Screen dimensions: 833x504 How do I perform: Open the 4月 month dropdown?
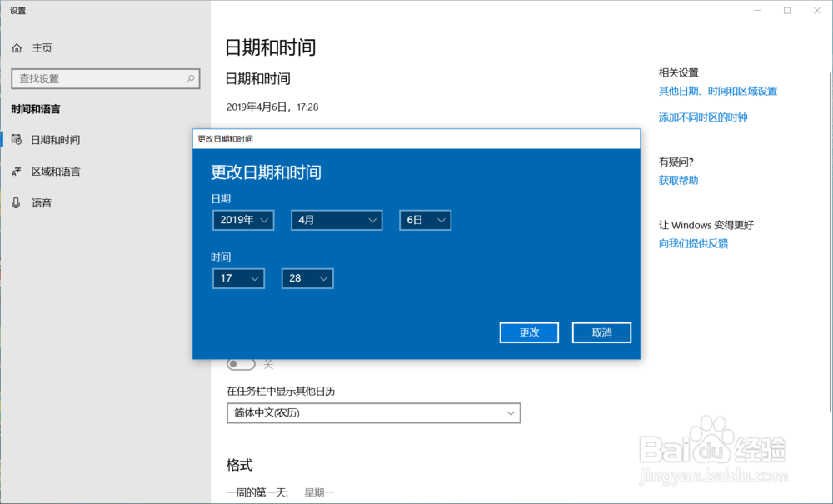tap(336, 220)
